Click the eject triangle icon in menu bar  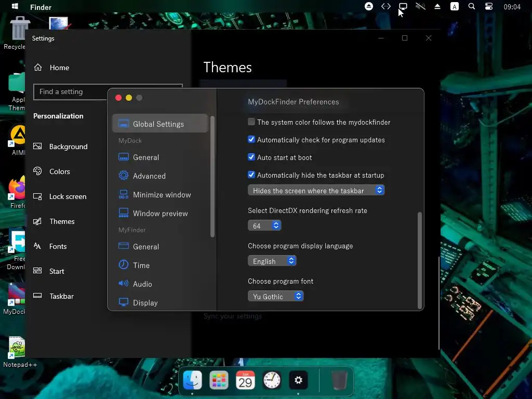pos(437,6)
